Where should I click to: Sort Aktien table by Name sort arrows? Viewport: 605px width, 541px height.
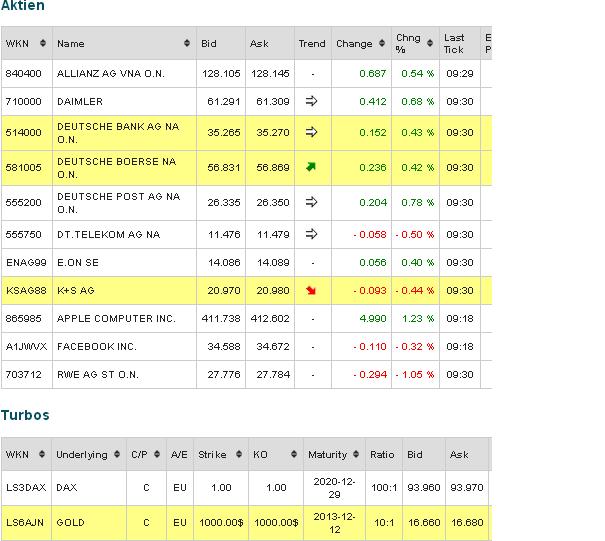point(187,43)
